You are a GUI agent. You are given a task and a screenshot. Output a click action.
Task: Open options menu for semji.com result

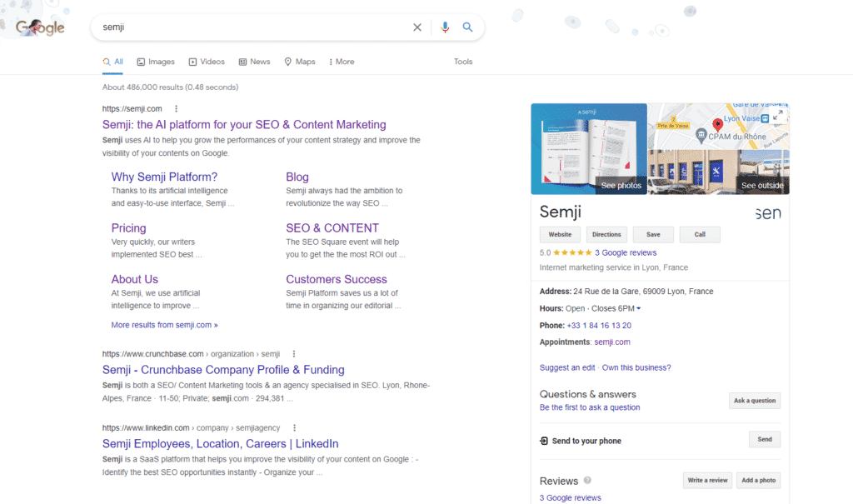[177, 109]
